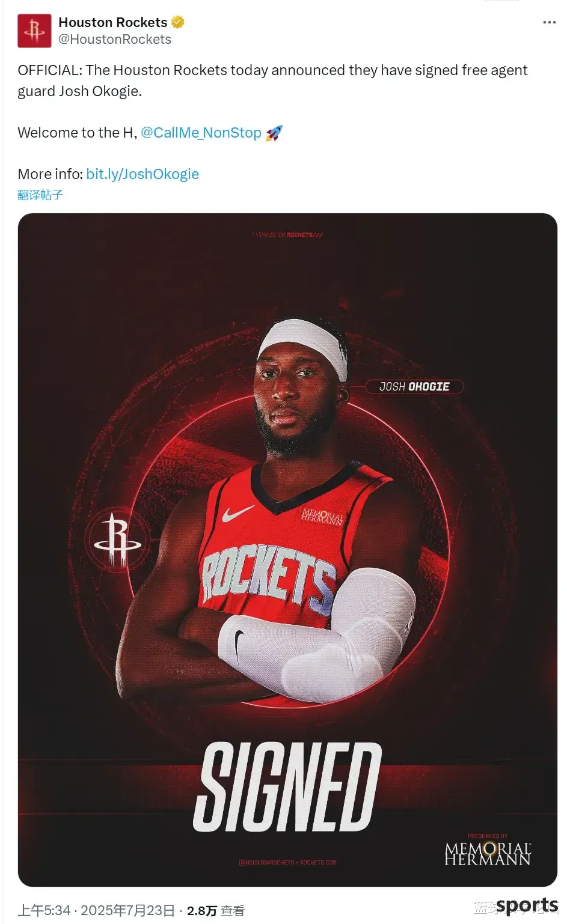
Task: View the 2.8万 查看 view count
Action: click(216, 911)
